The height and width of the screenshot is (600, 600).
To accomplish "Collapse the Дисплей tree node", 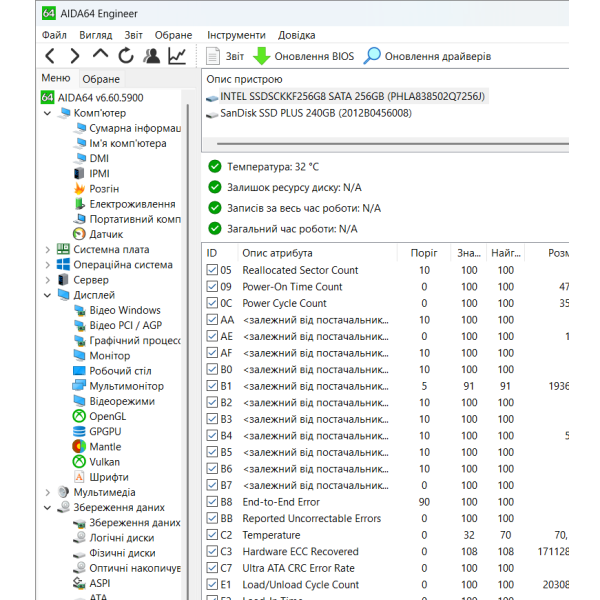I will pyautogui.click(x=47, y=295).
